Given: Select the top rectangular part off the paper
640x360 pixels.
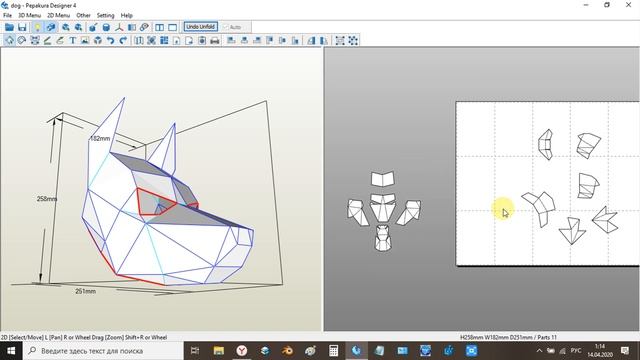Looking at the screenshot, I should (383, 179).
